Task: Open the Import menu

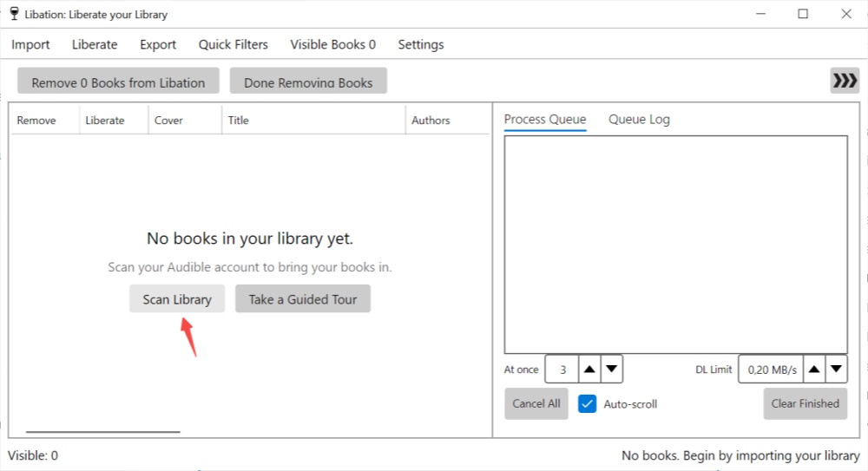Action: 30,44
